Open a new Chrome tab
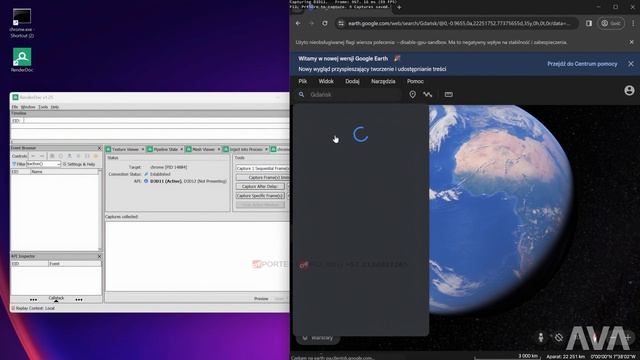 coord(399,7)
